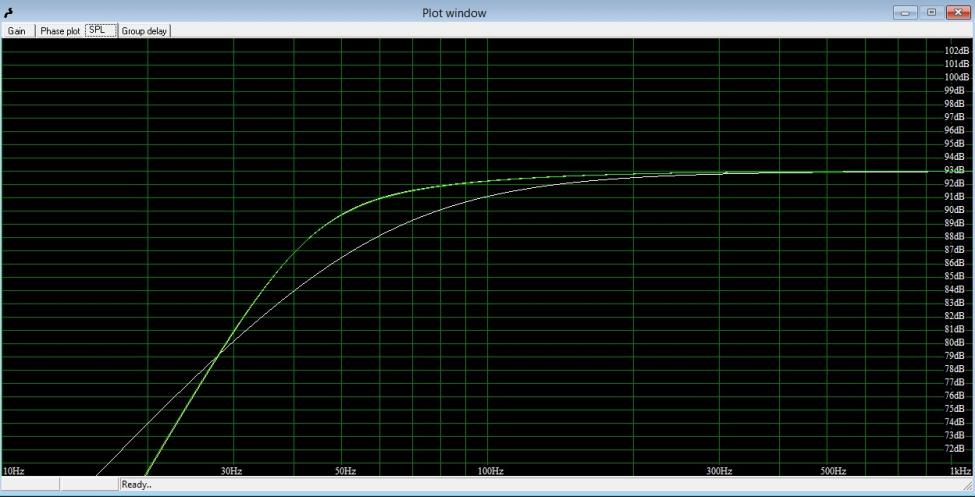975x497 pixels.
Task: Minimize the Plot window
Action: [906, 12]
